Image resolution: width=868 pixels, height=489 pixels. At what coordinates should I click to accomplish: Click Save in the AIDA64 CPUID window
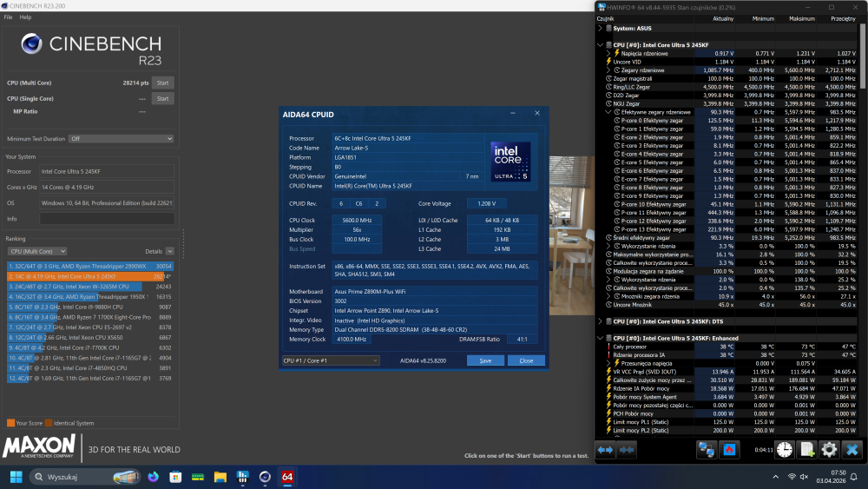pos(485,360)
